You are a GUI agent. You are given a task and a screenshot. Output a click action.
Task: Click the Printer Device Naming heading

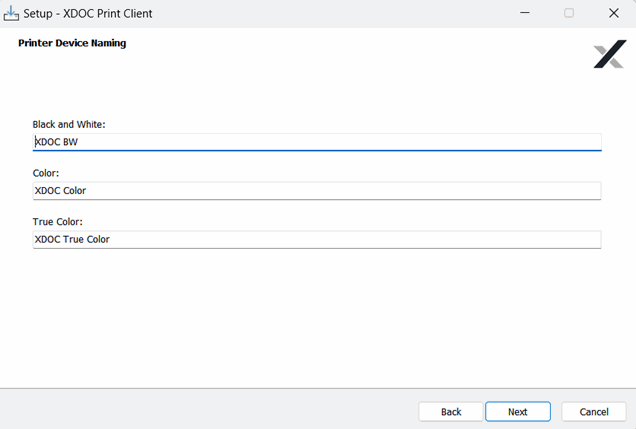72,44
